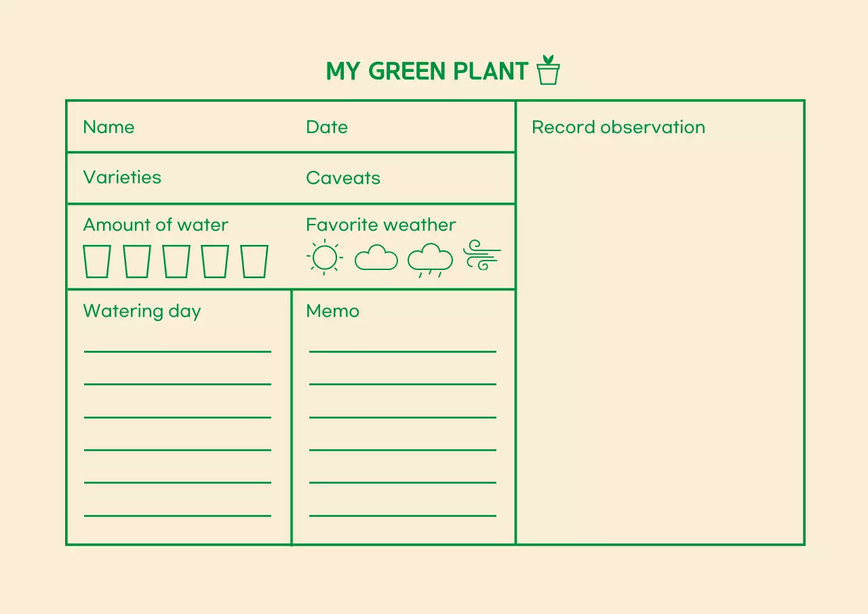Click the Caveats label
Screen dimensions: 868x614
click(x=343, y=178)
